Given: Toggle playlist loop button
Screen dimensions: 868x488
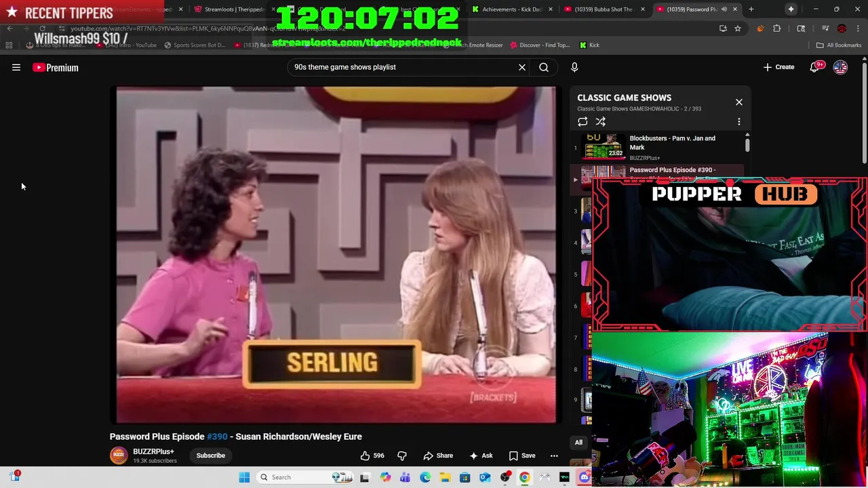Looking at the screenshot, I should [x=583, y=122].
